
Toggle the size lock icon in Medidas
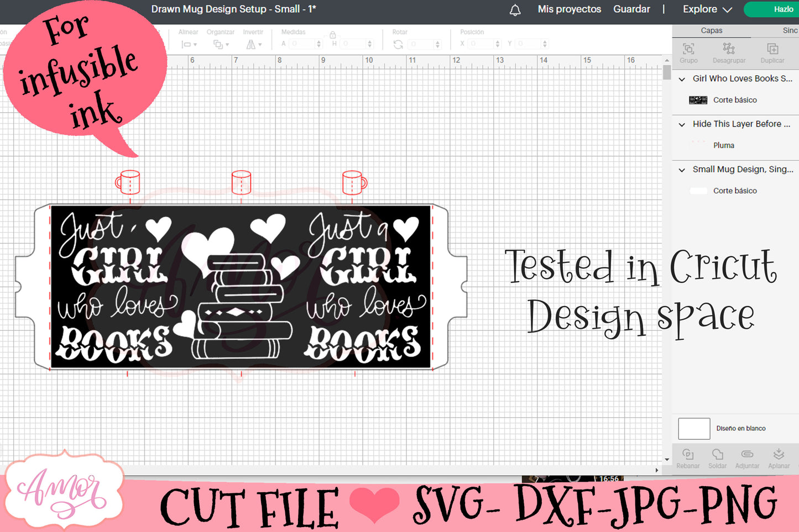(x=333, y=35)
